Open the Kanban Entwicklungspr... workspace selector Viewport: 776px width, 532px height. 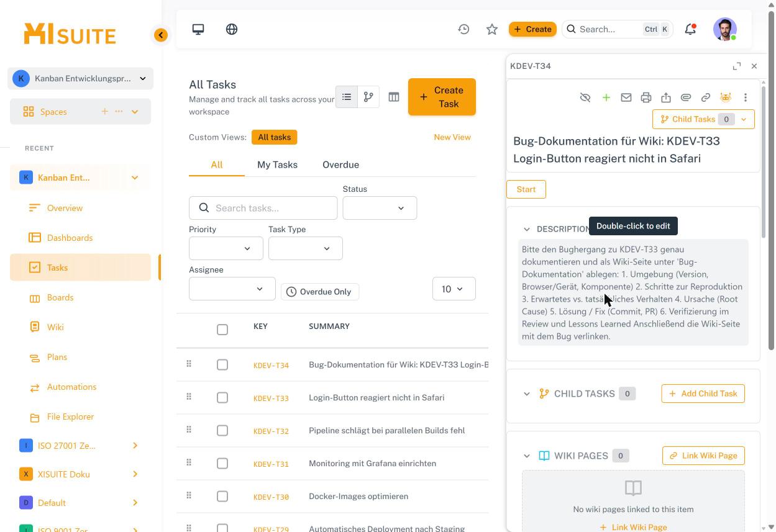point(80,79)
